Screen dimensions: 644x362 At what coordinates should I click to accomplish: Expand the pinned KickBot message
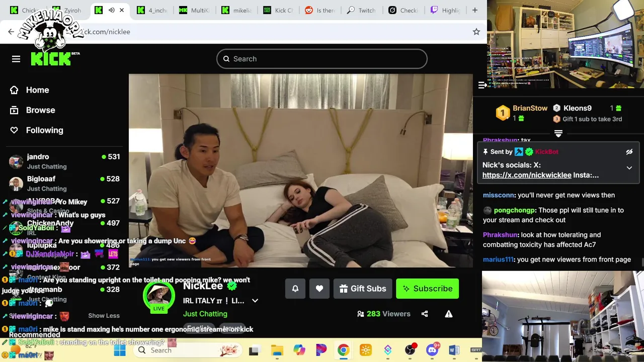point(629,168)
